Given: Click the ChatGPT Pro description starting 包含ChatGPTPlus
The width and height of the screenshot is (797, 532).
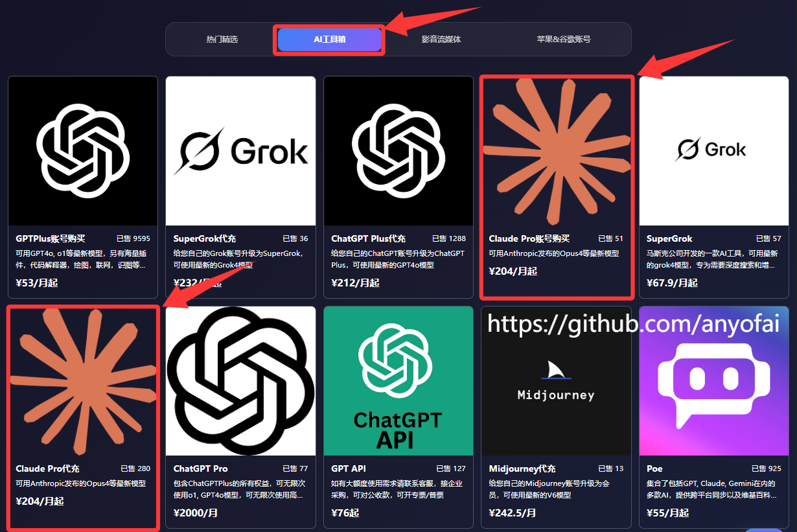Looking at the screenshot, I should coord(239,489).
